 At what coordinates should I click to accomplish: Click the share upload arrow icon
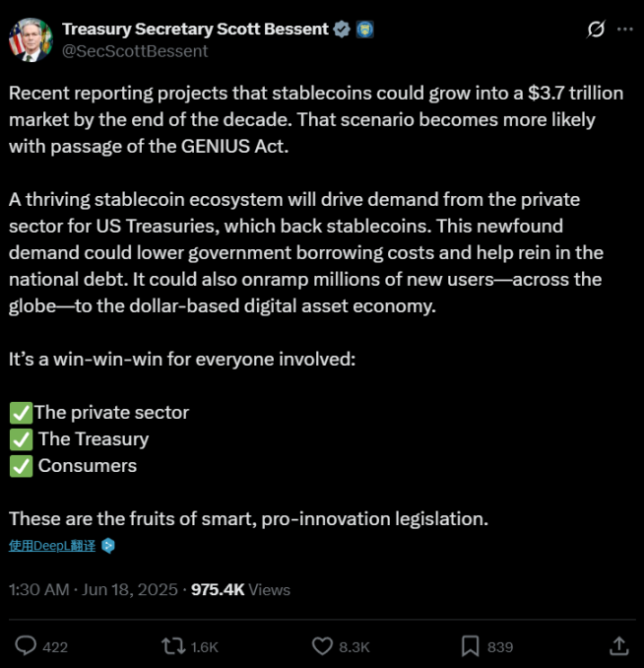click(x=618, y=645)
